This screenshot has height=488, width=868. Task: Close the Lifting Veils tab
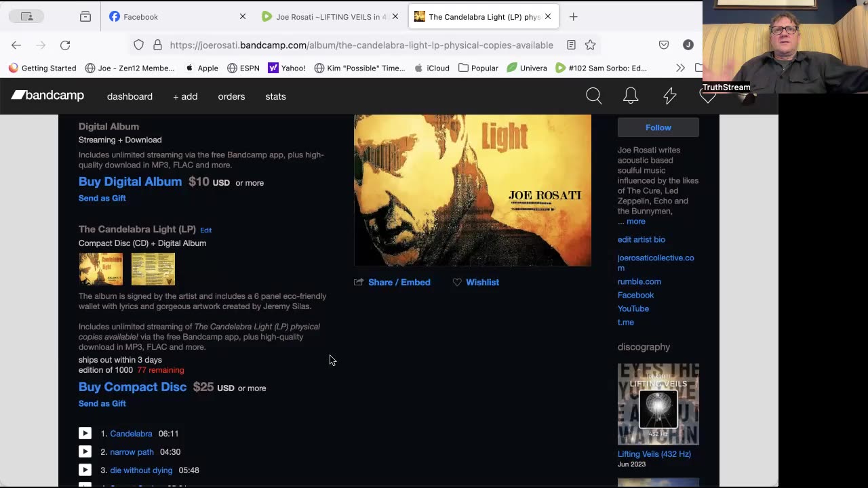tap(395, 16)
